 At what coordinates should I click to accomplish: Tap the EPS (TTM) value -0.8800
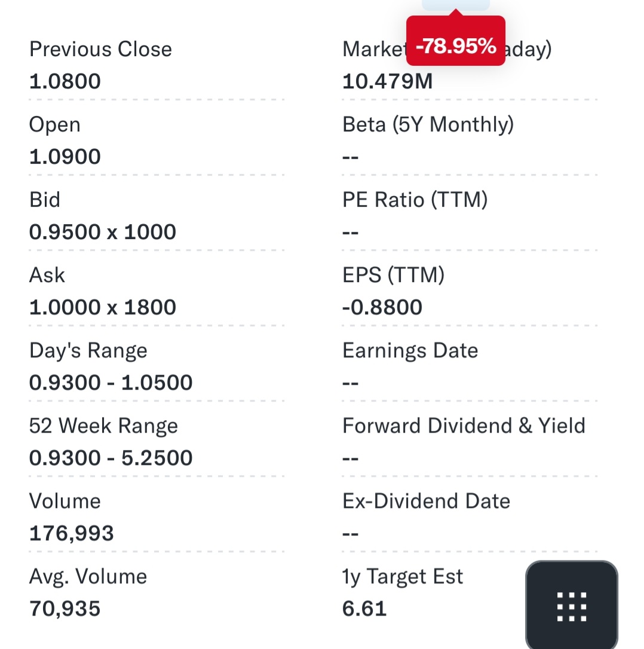pos(382,307)
